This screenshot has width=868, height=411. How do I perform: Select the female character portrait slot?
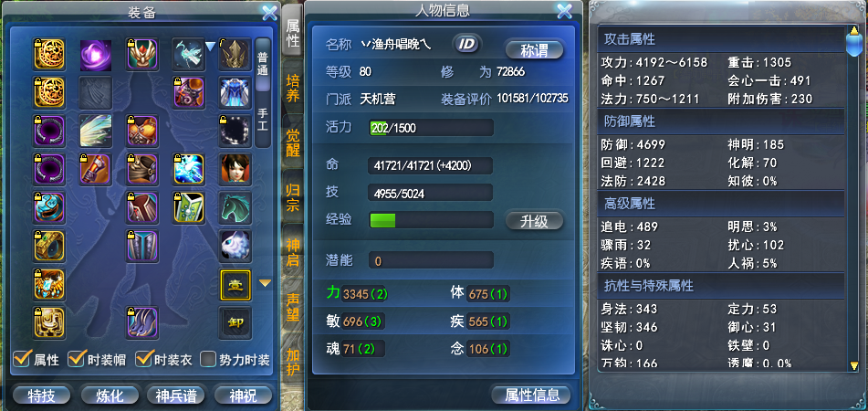pyautogui.click(x=235, y=169)
